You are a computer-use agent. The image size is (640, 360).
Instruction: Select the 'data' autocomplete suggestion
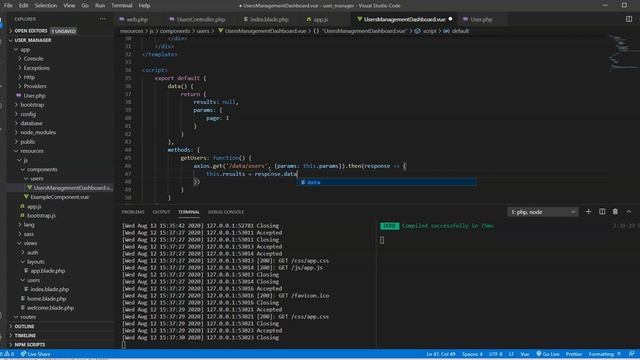click(x=386, y=182)
